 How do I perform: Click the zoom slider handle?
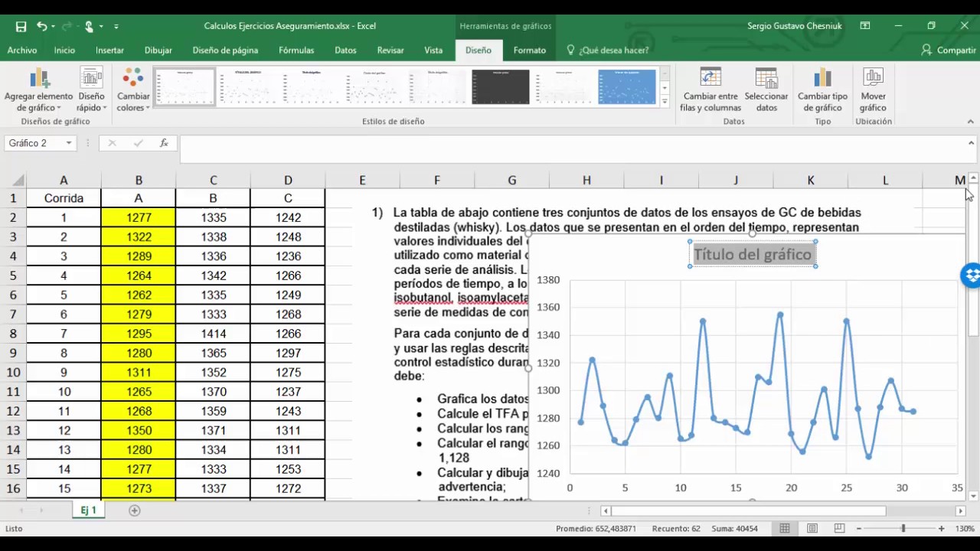903,528
